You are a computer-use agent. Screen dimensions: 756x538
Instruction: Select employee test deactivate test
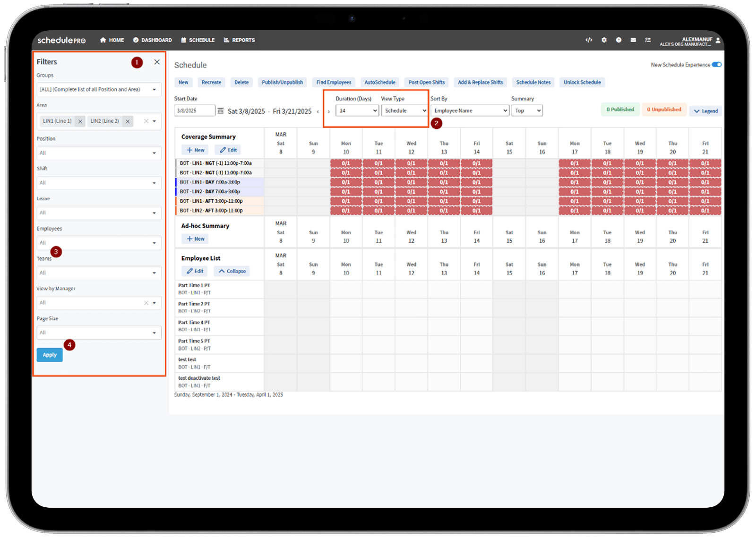[219, 382]
